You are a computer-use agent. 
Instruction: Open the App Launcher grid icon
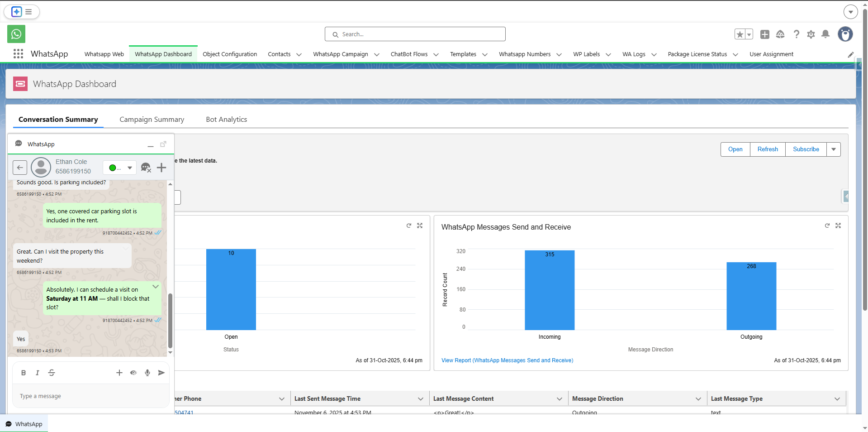(18, 54)
